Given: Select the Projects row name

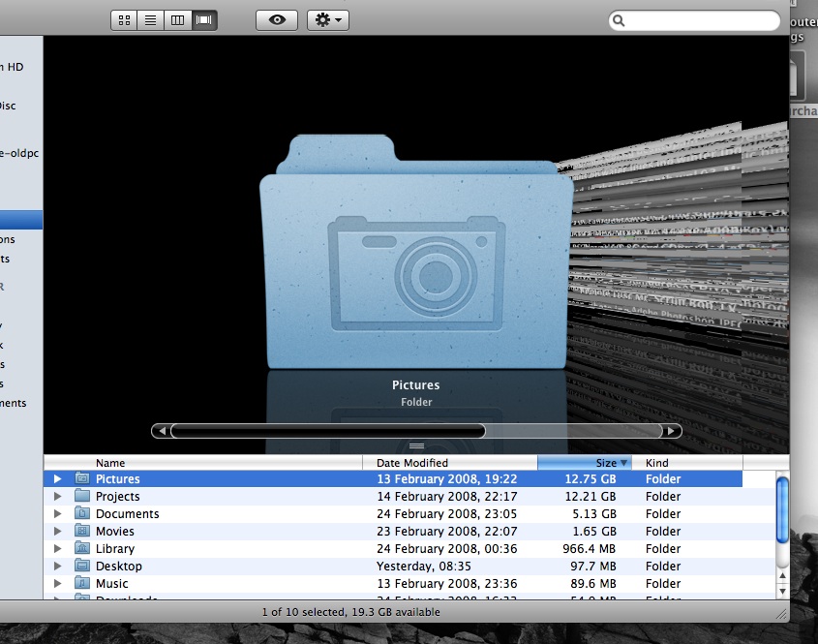Looking at the screenshot, I should coord(117,496).
